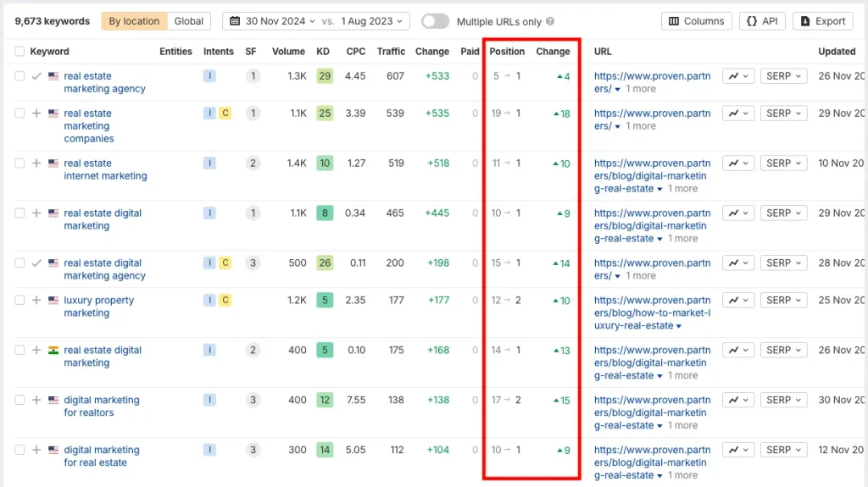The height and width of the screenshot is (487, 868).
Task: Check the real estate internet marketing row checkbox
Action: point(19,163)
